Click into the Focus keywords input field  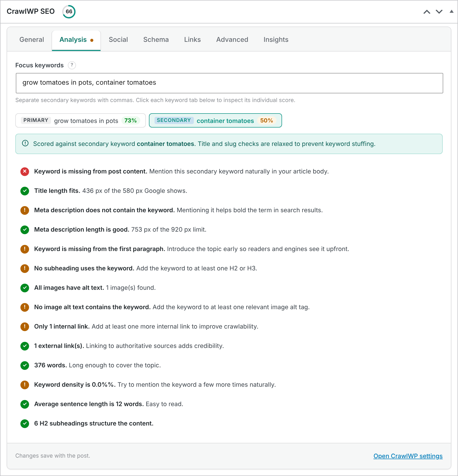pyautogui.click(x=230, y=83)
